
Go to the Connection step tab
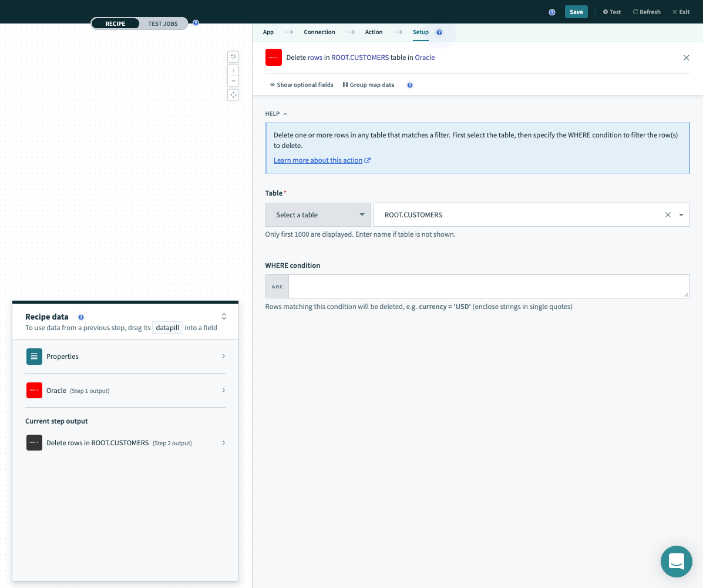coord(319,32)
